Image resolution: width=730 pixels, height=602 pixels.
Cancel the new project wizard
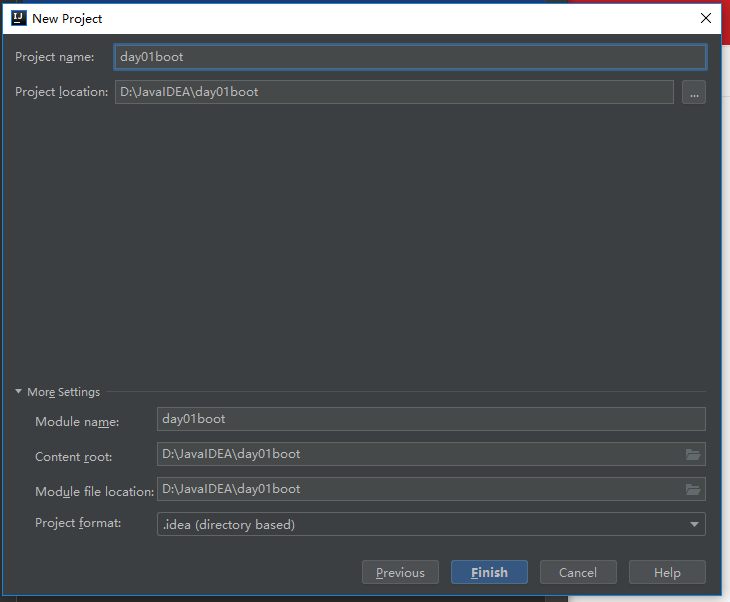[x=578, y=572]
